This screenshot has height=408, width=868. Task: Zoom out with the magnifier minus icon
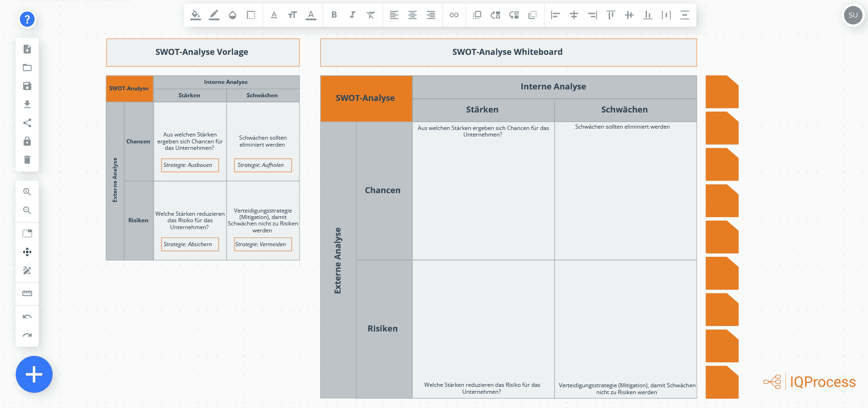coord(27,210)
